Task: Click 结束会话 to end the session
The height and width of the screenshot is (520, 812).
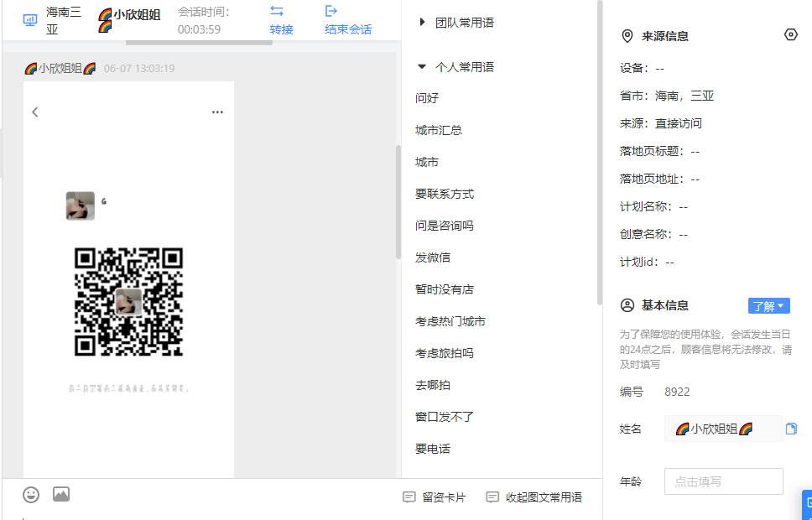Action: [348, 29]
